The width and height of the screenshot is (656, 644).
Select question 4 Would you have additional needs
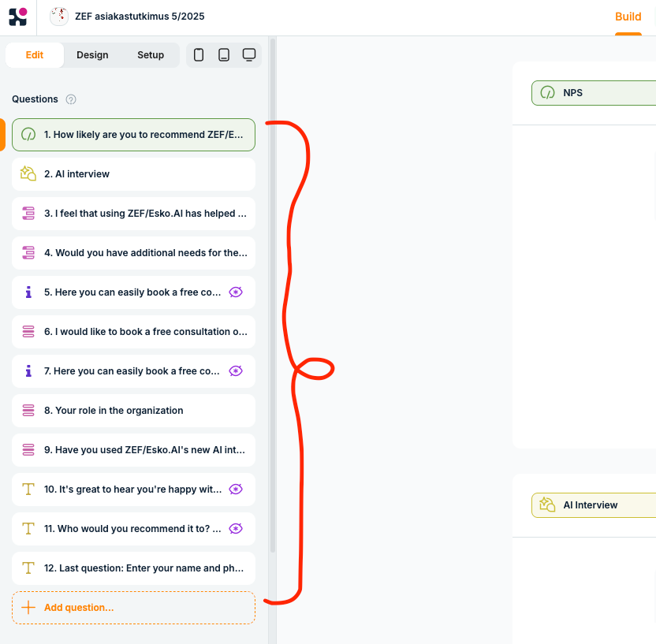[x=133, y=253]
